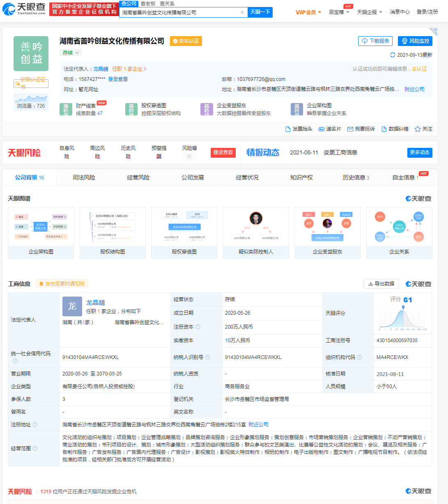Click the refresh icon beside 2021-09-13更新
Viewport: 448px width, 504px height.
click(393, 55)
